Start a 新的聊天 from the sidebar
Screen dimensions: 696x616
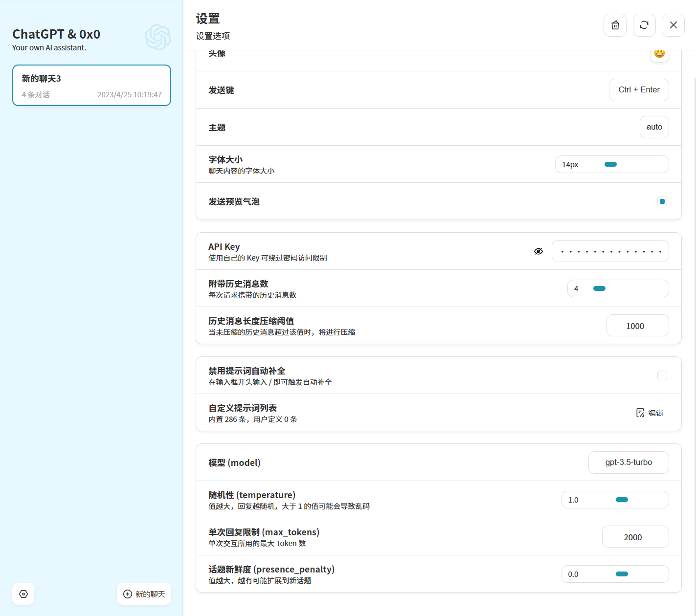click(144, 594)
